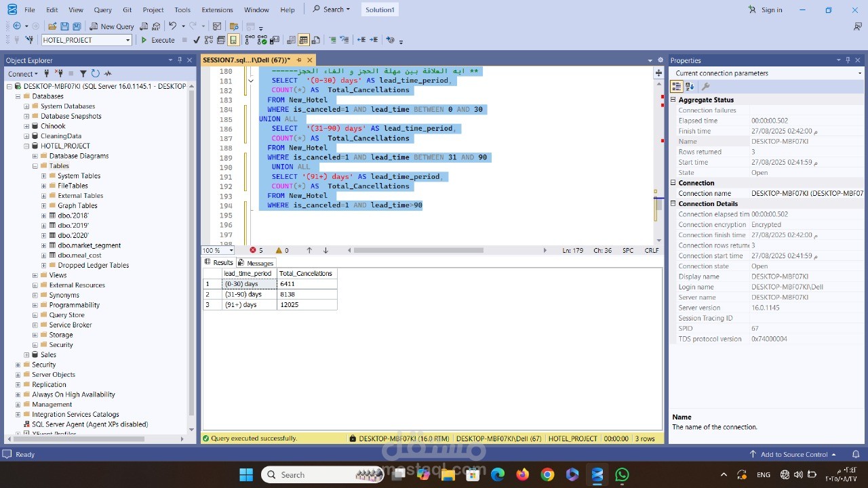Collapse the HOTEL_PROJECT database node
This screenshot has width=868, height=488.
(26, 146)
